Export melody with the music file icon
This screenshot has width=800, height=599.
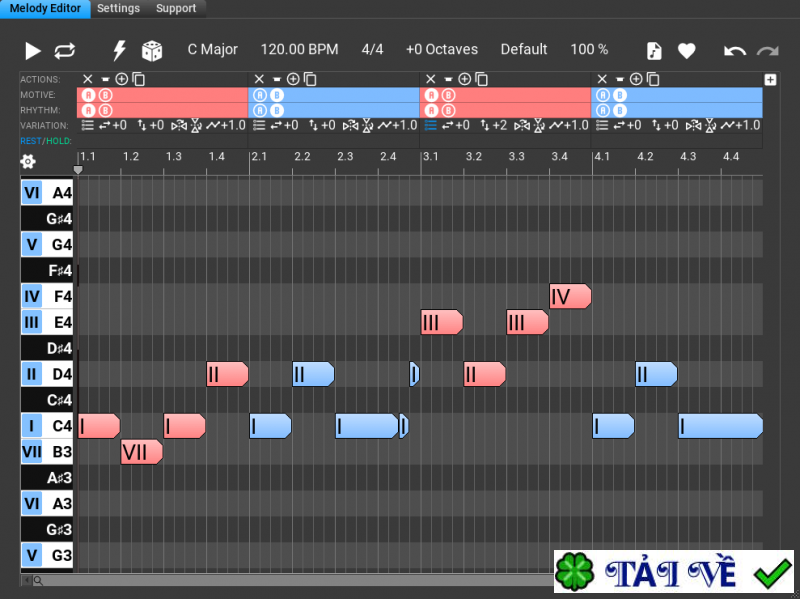pos(654,51)
